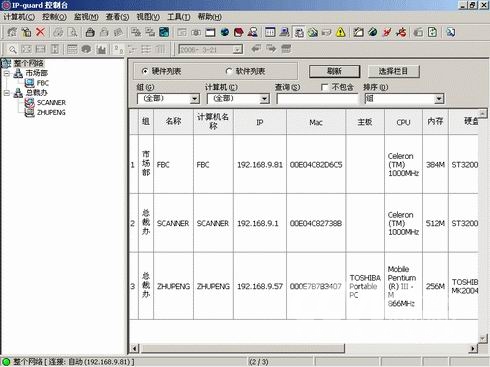Click the bar chart statistics toolbar icon
The height and width of the screenshot is (367, 490).
point(101,49)
